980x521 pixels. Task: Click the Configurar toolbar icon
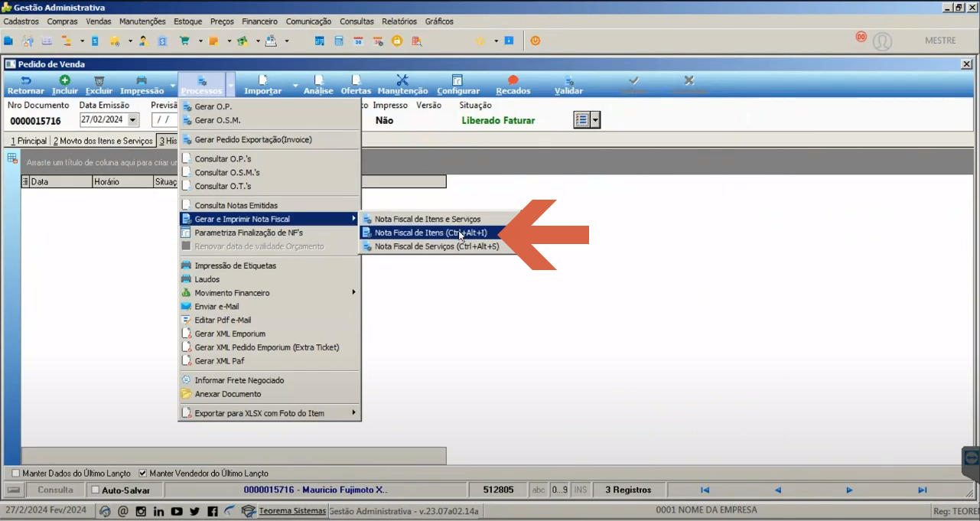coord(457,85)
